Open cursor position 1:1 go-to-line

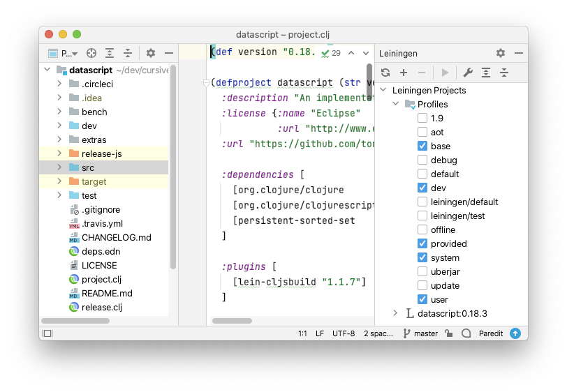tap(302, 333)
